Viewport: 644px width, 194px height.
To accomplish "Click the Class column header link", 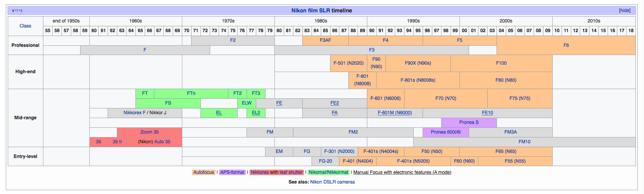I will (x=26, y=26).
